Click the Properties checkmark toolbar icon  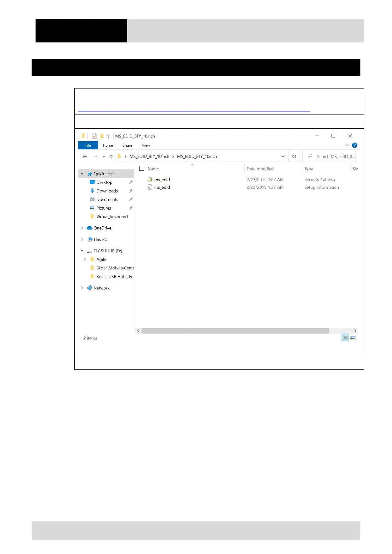(94, 136)
